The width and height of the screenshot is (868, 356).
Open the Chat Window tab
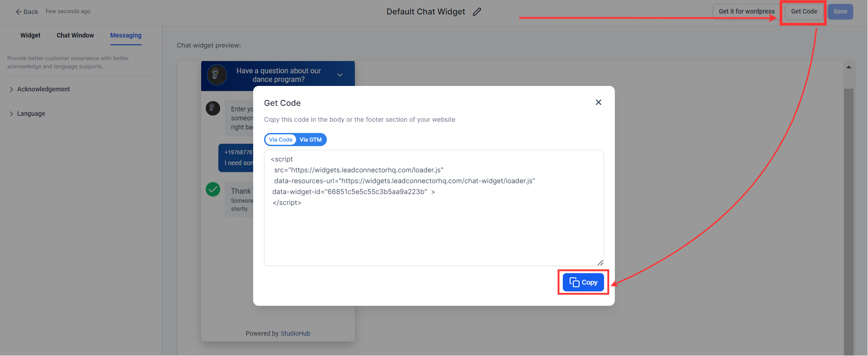click(x=75, y=35)
